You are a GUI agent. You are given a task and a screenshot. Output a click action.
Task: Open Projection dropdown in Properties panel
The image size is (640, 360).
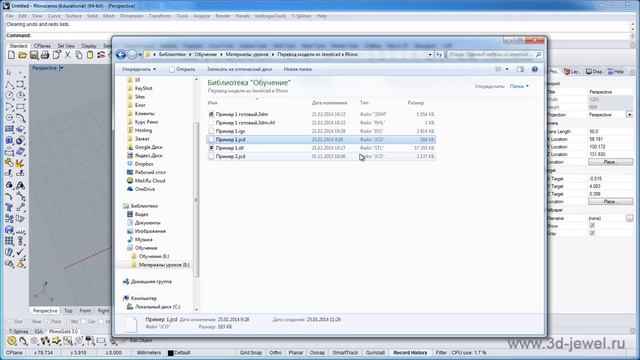(629, 115)
